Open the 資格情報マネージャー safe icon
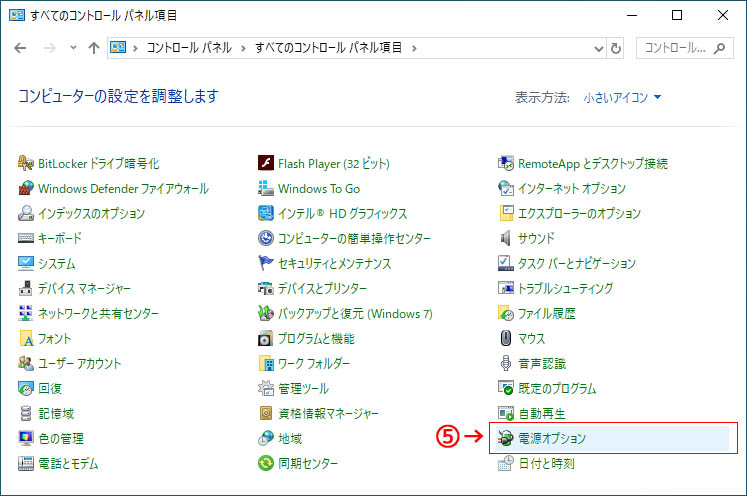 (266, 413)
